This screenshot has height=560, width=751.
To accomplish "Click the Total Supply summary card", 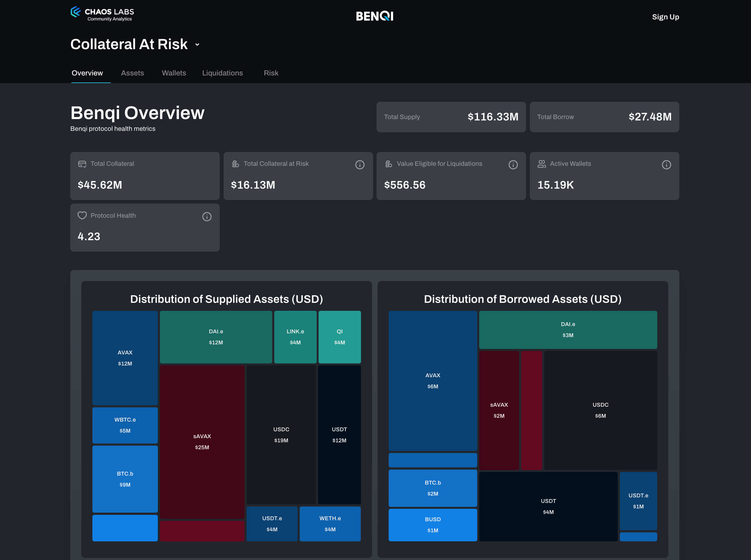I will (x=451, y=117).
